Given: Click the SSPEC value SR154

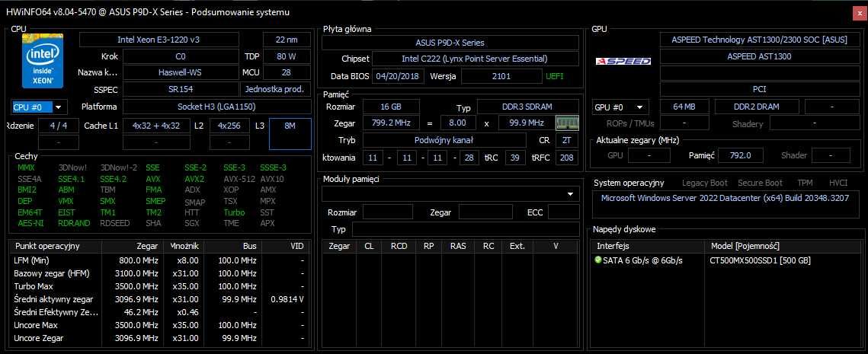Looking at the screenshot, I should coord(180,89).
